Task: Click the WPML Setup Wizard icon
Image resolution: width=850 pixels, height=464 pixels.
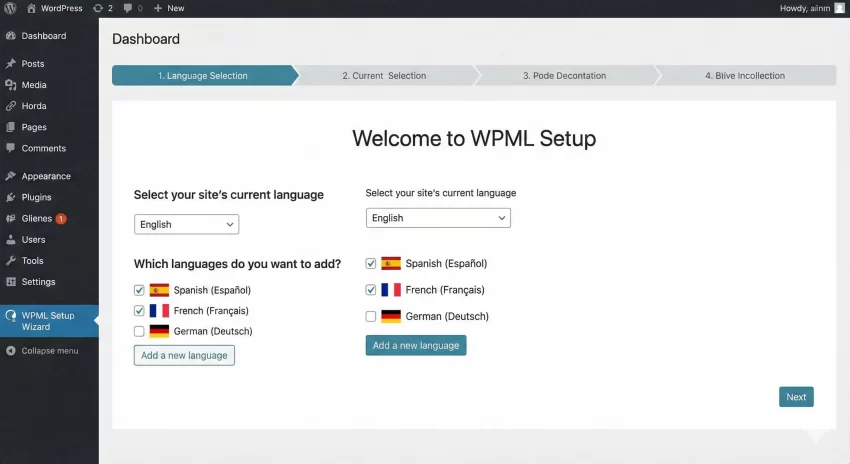Action: (10, 316)
